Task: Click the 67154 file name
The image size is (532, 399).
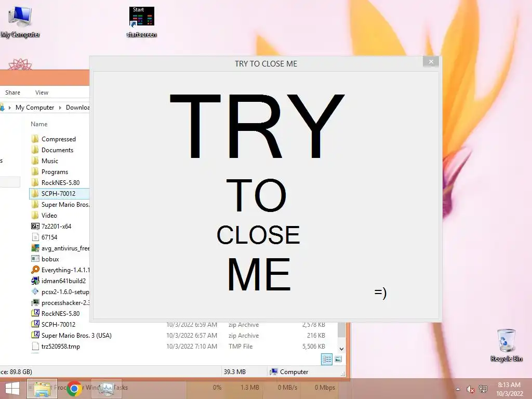Action: coord(49,237)
